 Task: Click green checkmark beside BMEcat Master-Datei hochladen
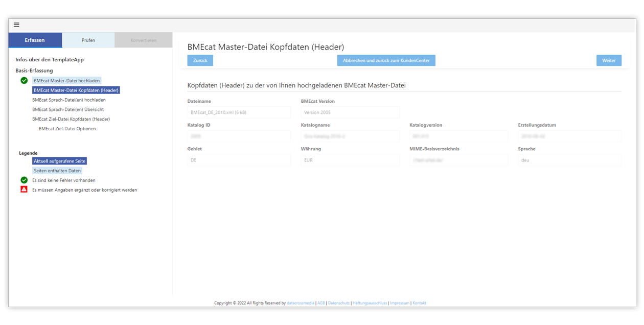tap(24, 81)
